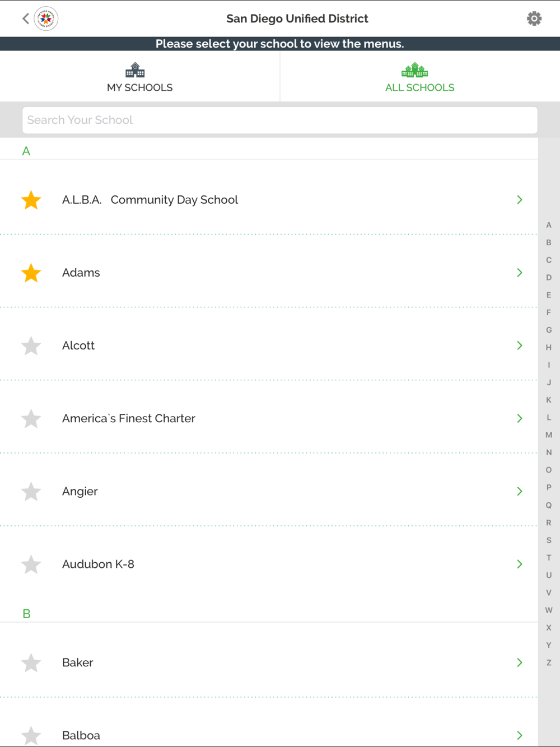The height and width of the screenshot is (747, 560).
Task: Jump to letter O in index
Action: click(x=549, y=470)
